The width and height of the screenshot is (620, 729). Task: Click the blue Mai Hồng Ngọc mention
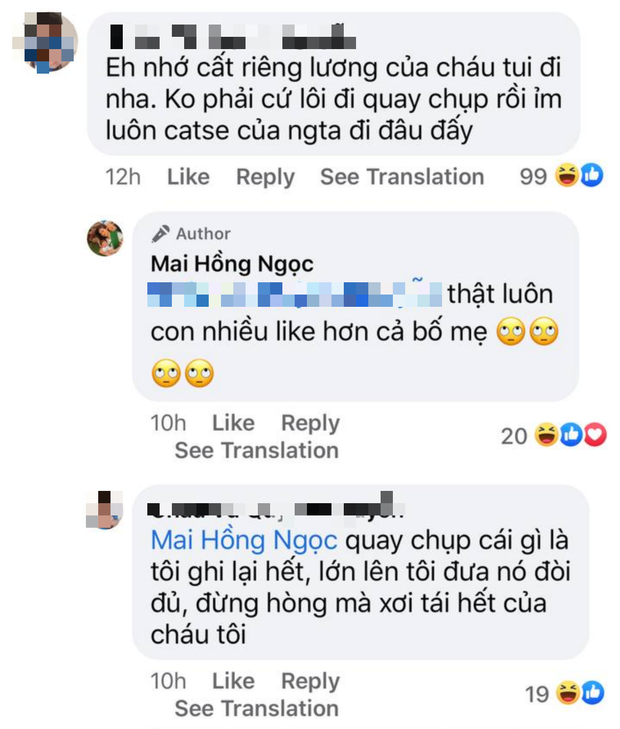[244, 540]
